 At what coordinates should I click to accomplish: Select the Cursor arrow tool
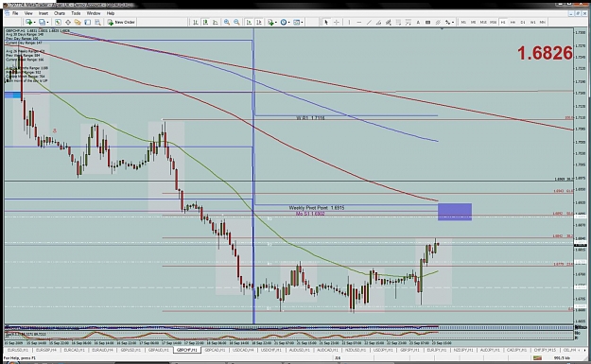coord(326,23)
